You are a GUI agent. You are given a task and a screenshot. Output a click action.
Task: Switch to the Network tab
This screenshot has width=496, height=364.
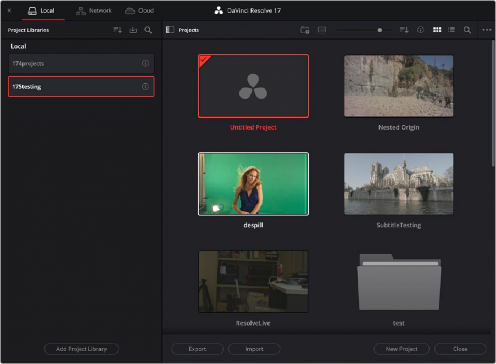(x=94, y=11)
